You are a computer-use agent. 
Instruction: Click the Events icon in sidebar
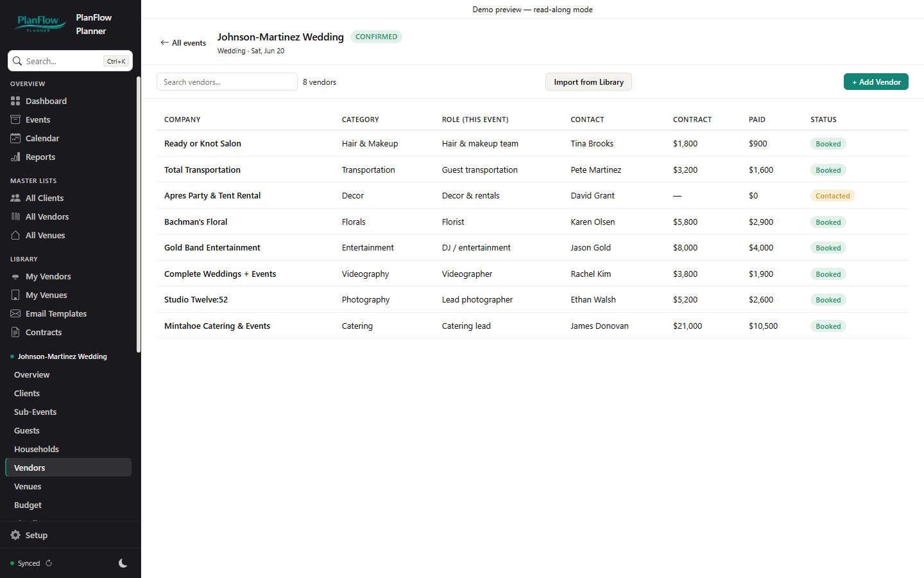(x=15, y=119)
